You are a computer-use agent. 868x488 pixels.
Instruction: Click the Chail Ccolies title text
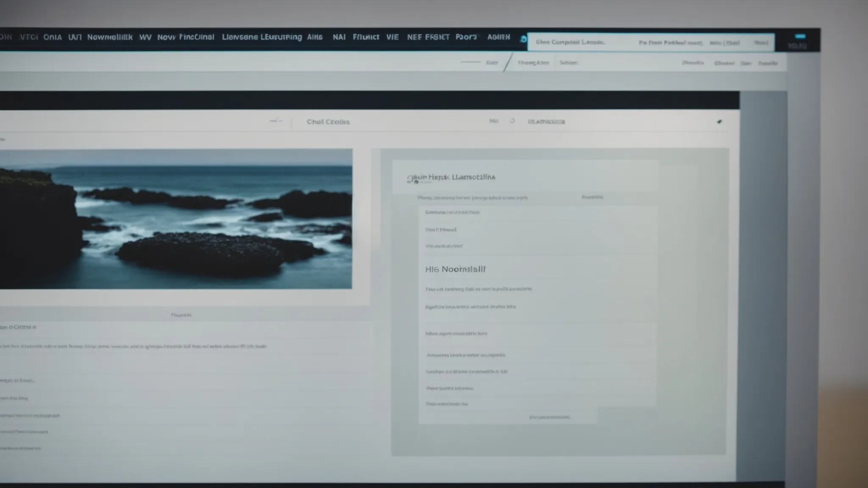pos(328,122)
